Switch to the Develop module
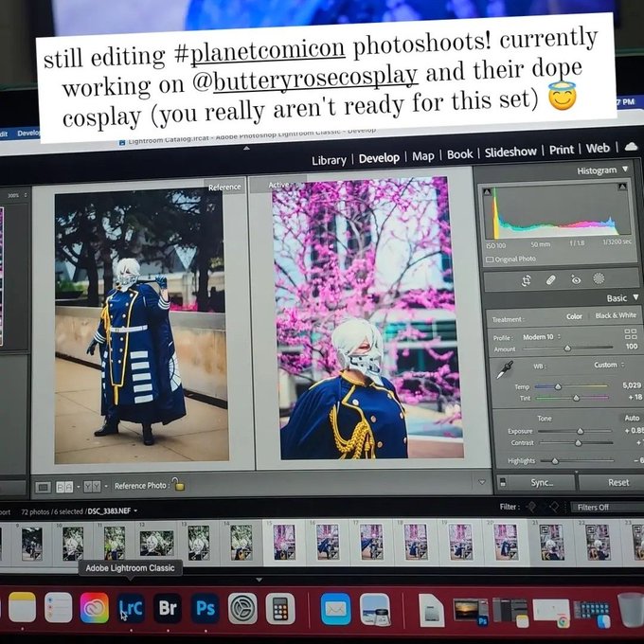Screen dimensions: 644x644 pos(379,158)
